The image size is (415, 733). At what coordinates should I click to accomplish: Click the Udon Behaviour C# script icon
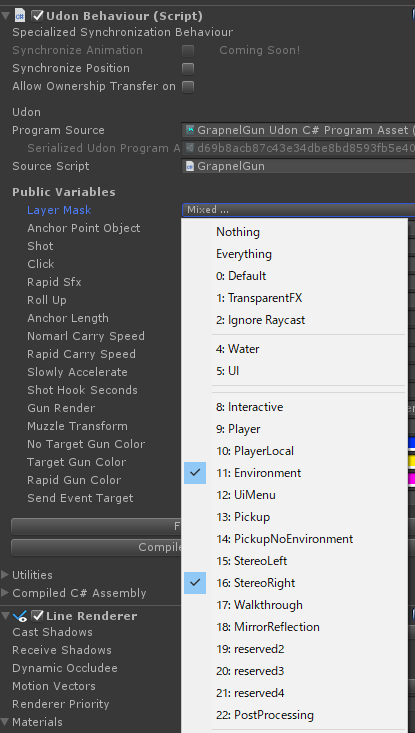click(20, 16)
